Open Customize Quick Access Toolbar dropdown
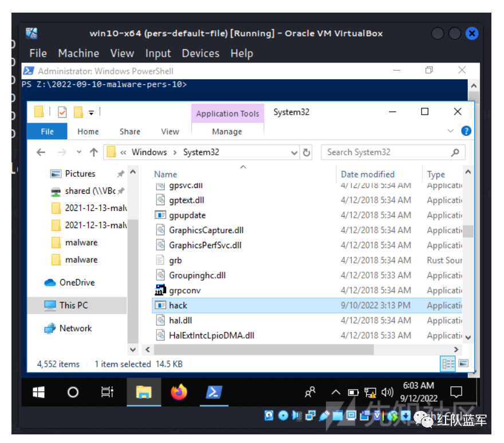504x443 pixels. click(91, 112)
